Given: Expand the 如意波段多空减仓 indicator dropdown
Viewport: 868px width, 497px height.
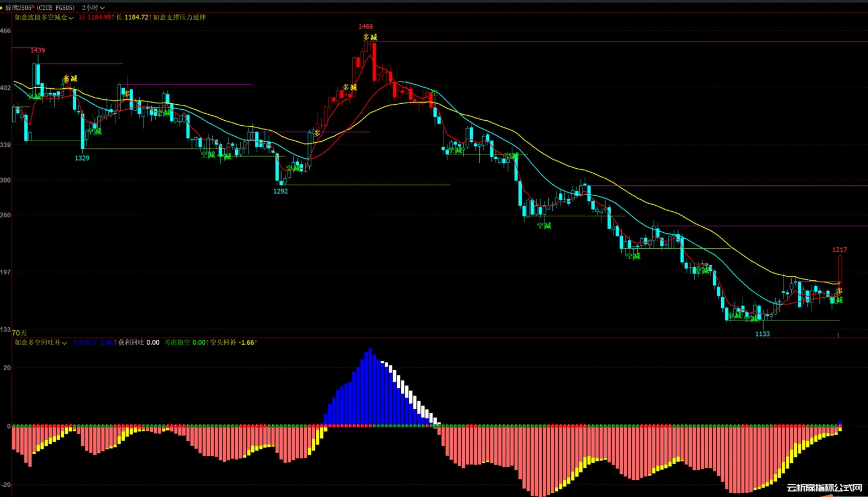Looking at the screenshot, I should pos(44,18).
